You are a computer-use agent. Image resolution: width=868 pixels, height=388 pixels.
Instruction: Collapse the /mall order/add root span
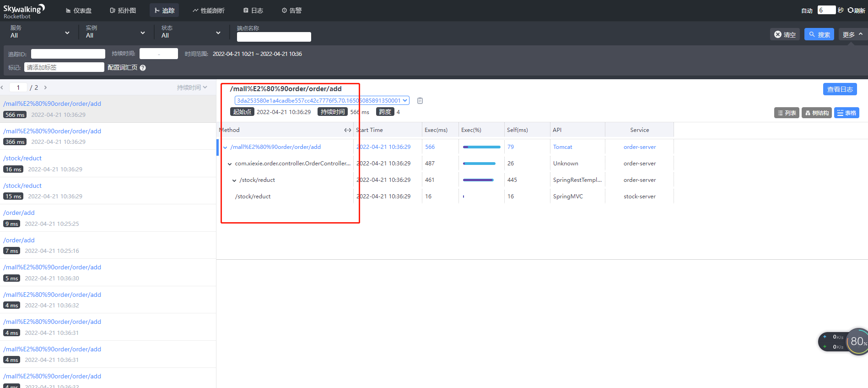pyautogui.click(x=225, y=147)
